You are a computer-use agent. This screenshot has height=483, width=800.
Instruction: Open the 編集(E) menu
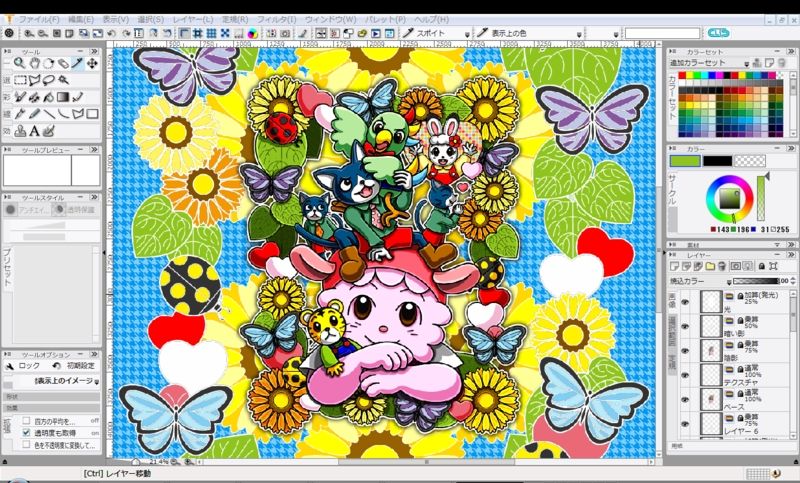[81, 19]
